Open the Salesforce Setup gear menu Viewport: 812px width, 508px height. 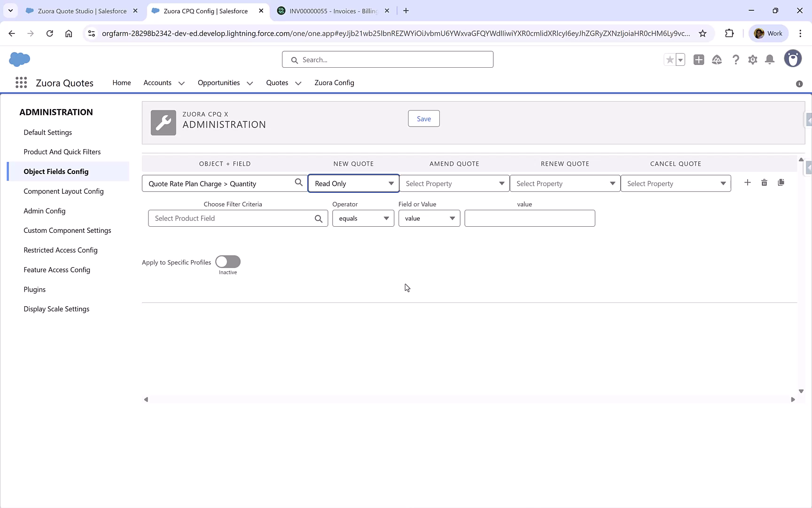click(x=752, y=60)
